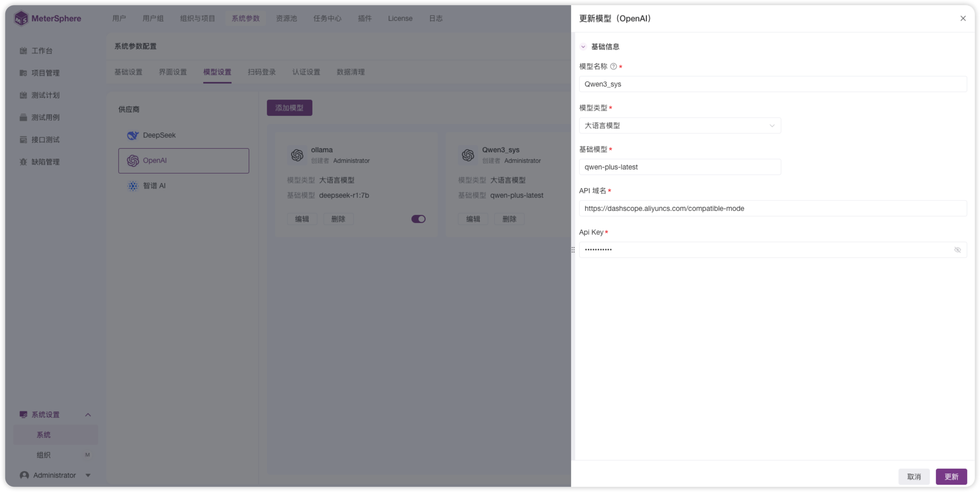The height and width of the screenshot is (492, 980).
Task: Switch to the 数据清理 tab
Action: coord(351,72)
